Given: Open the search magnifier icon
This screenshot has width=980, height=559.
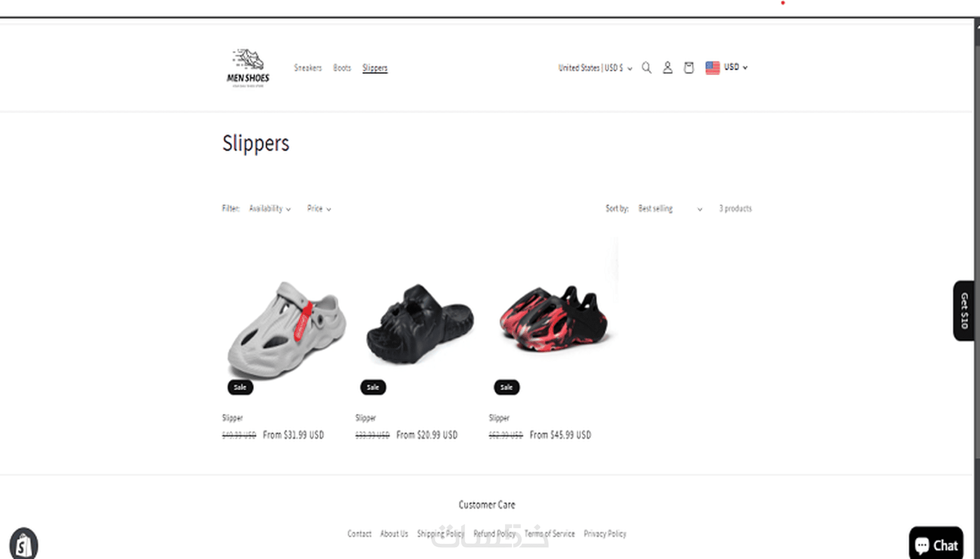Looking at the screenshot, I should 647,68.
